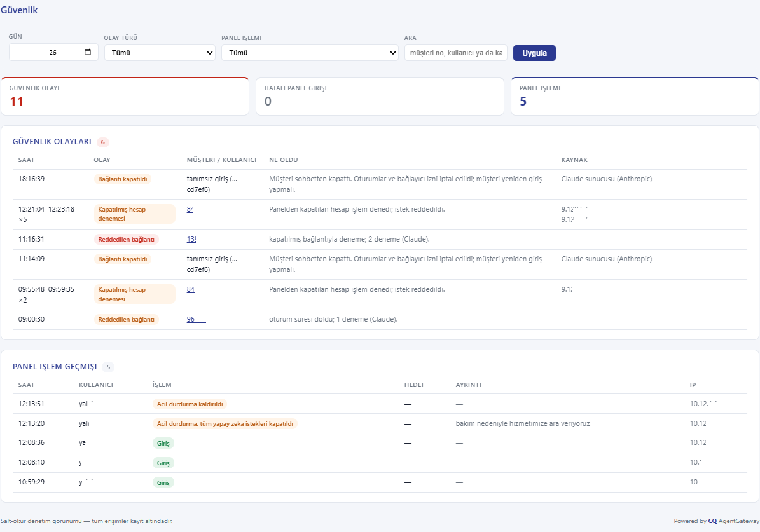Click the NE OLDU column header

tap(284, 160)
